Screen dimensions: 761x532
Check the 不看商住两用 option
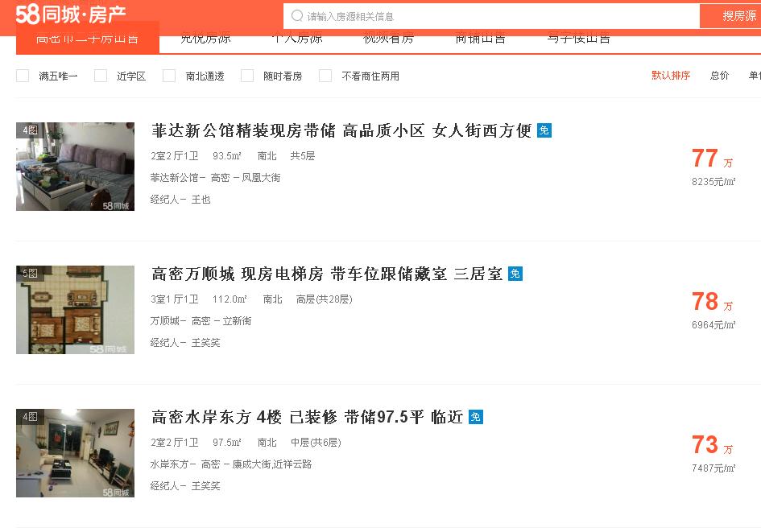[x=325, y=75]
